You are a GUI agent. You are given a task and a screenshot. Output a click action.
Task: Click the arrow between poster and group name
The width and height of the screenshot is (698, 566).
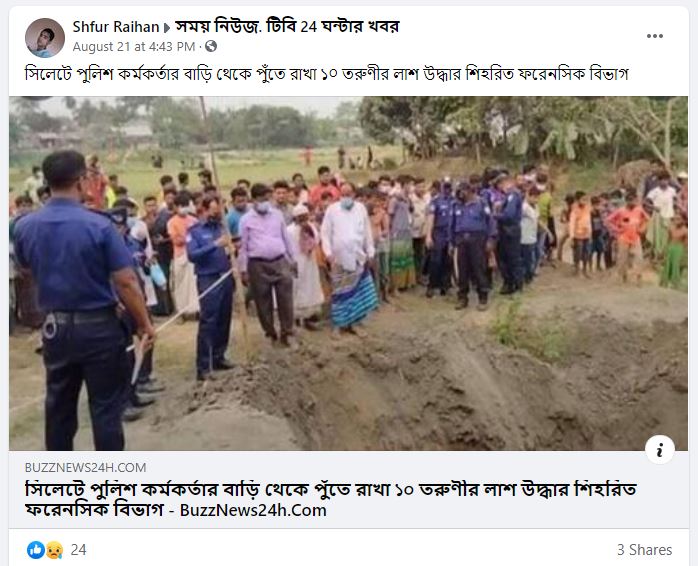[x=167, y=28]
